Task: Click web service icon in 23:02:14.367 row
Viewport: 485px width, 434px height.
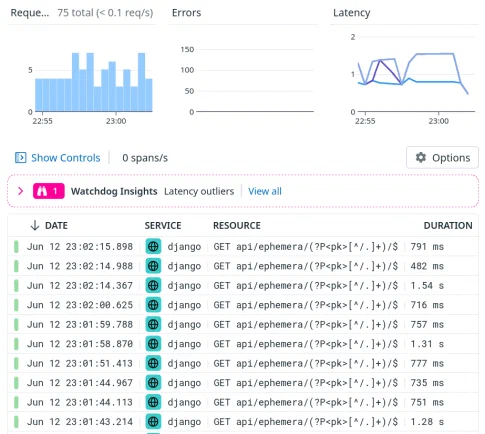Action: click(x=153, y=285)
